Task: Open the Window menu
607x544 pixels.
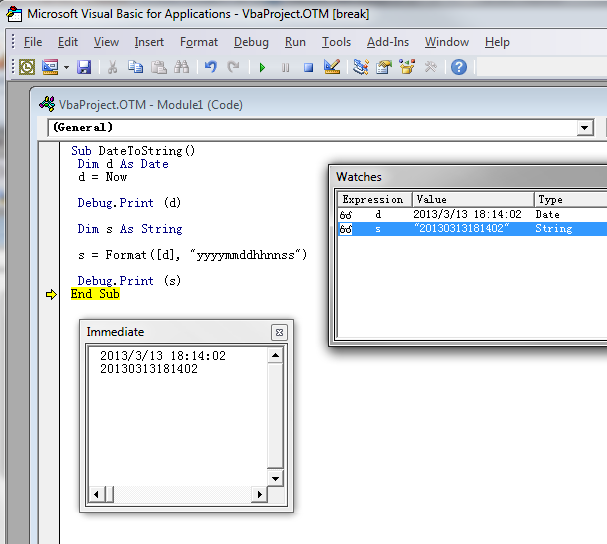Action: pyautogui.click(x=447, y=42)
